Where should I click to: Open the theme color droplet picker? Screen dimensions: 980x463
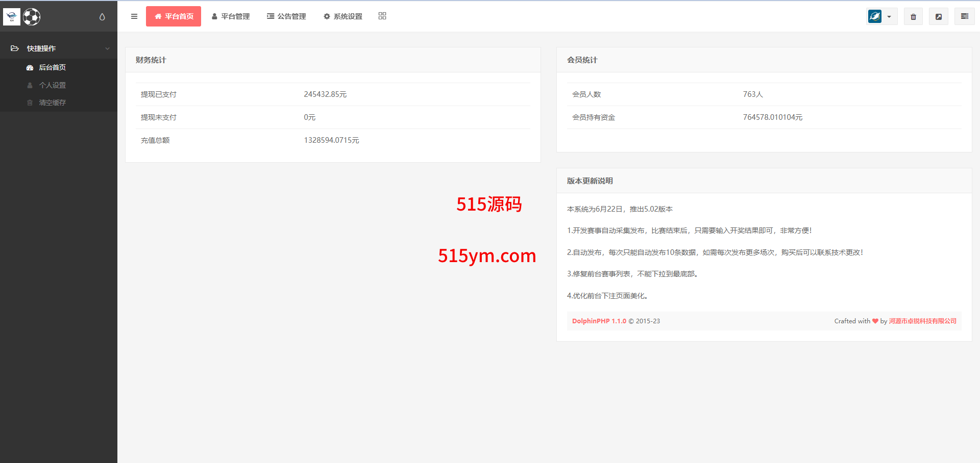pyautogui.click(x=102, y=17)
